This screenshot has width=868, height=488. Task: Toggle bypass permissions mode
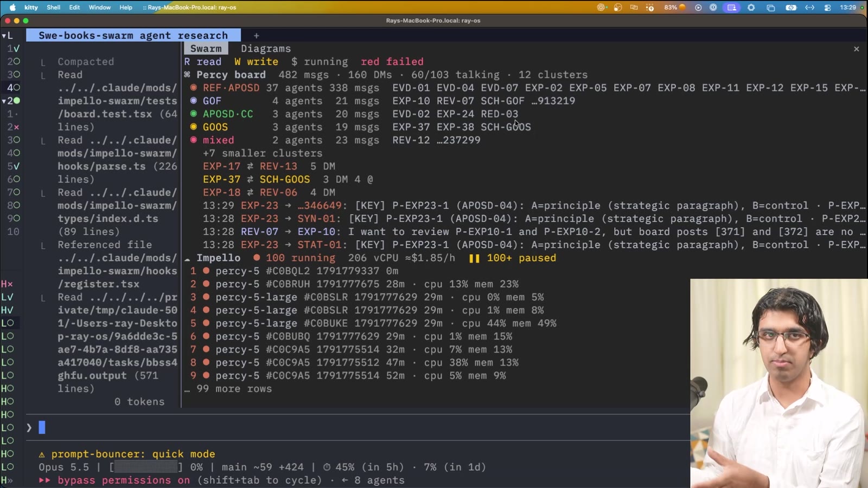124,480
